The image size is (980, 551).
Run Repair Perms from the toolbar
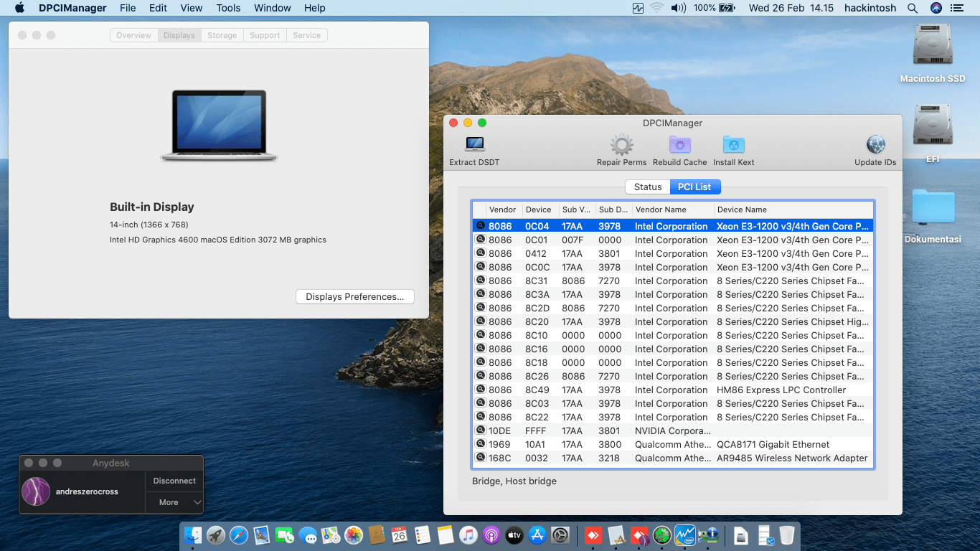(621, 144)
